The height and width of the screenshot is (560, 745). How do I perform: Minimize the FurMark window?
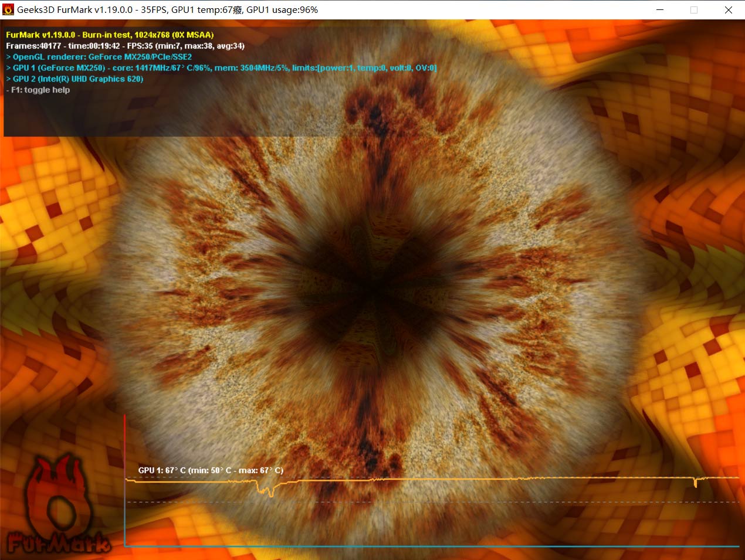(660, 10)
